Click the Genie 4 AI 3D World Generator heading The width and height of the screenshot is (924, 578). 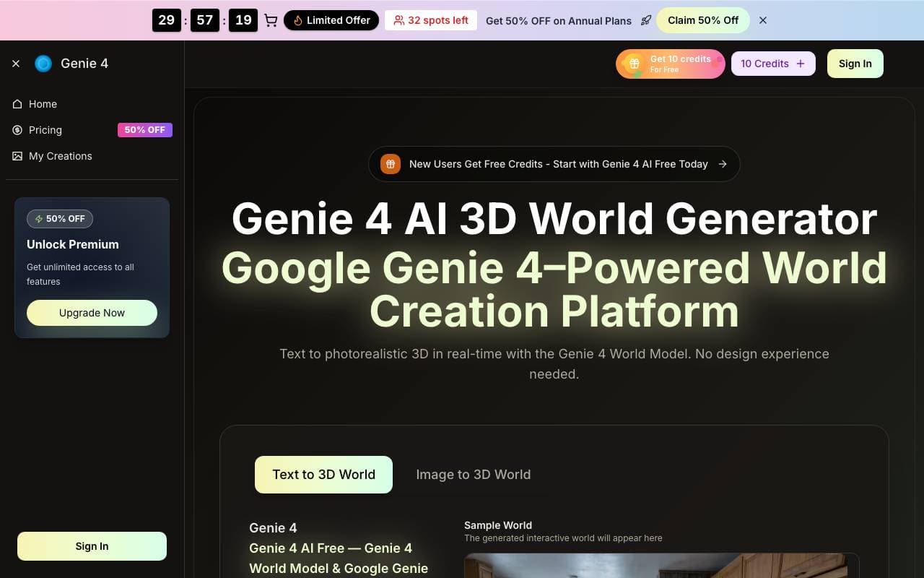[x=554, y=218]
